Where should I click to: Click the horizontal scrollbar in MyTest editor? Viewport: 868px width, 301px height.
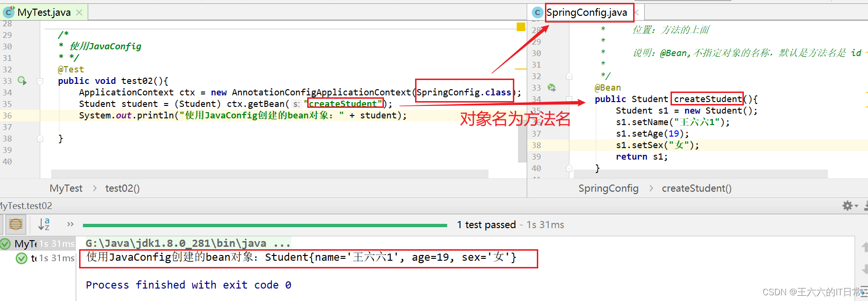coord(269,174)
